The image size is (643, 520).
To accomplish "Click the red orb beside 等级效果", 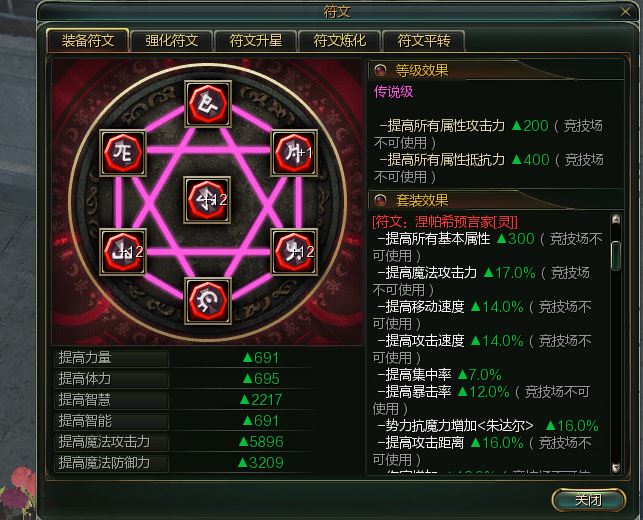I will tap(380, 70).
